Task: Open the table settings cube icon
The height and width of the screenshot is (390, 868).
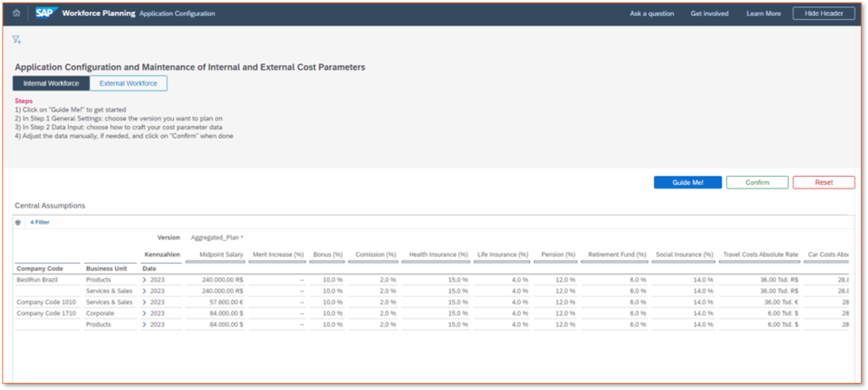Action: (18, 222)
